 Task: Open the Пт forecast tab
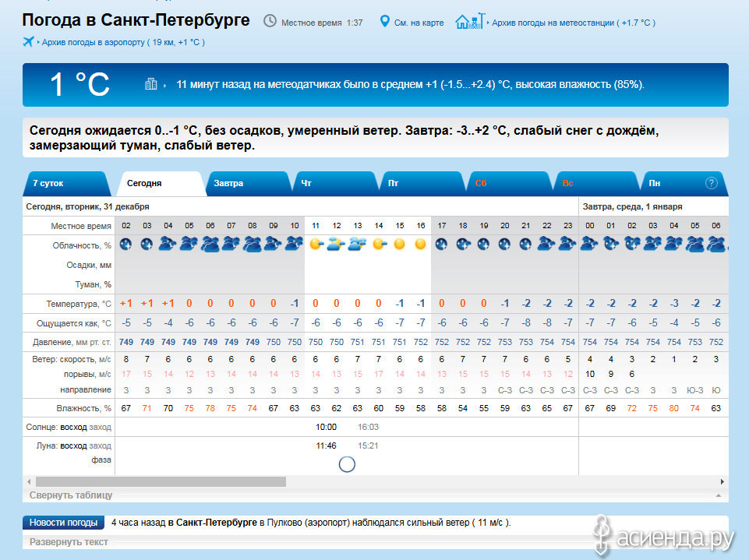tap(422, 183)
